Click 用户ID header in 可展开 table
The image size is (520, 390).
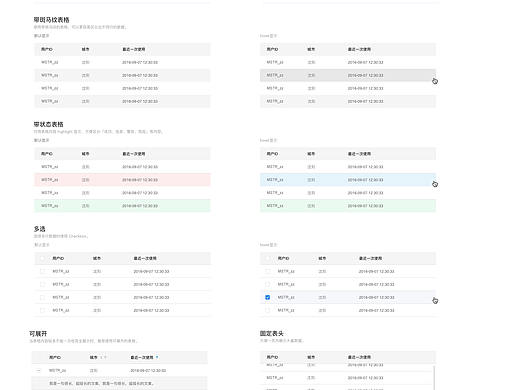[55, 357]
